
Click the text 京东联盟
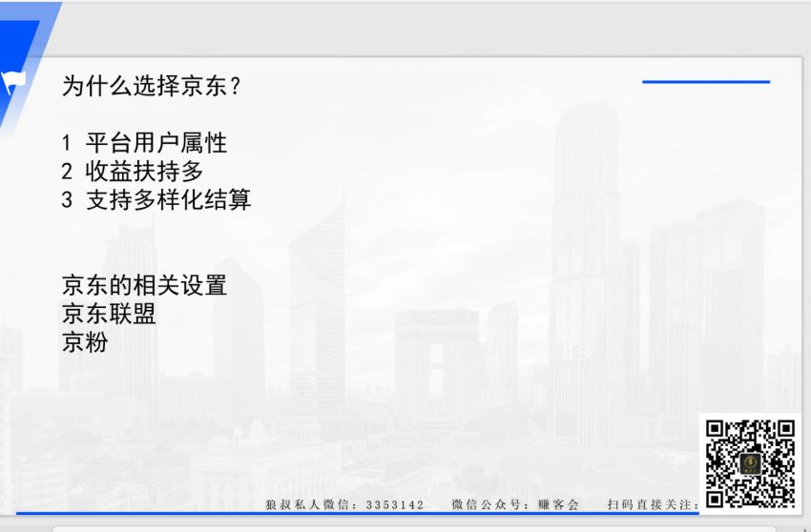click(x=109, y=314)
